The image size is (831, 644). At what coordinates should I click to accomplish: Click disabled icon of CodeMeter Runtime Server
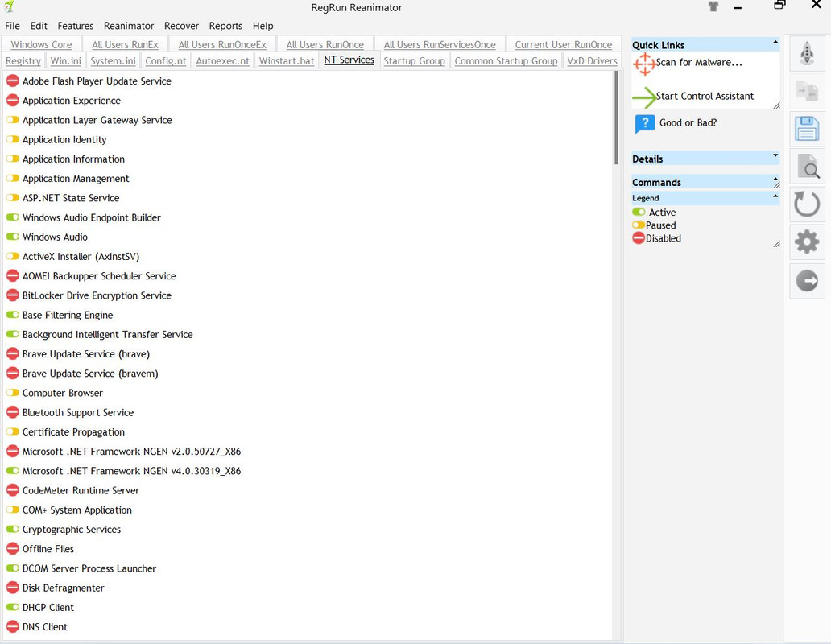13,490
